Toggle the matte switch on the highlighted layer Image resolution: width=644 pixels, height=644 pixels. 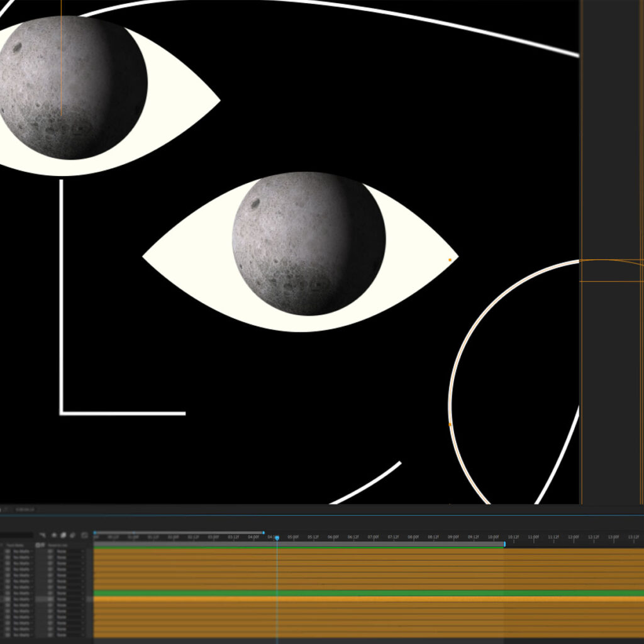click(8, 599)
